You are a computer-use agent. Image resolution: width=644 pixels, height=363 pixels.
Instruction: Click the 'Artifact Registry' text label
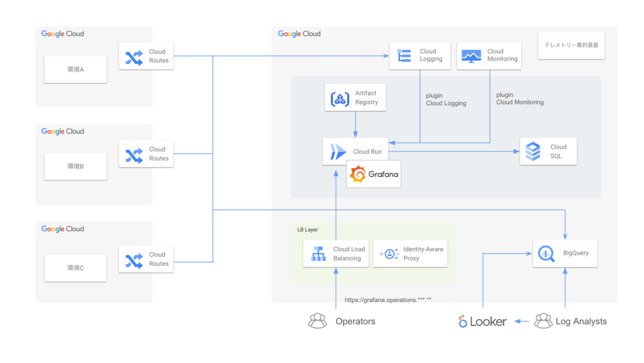(x=367, y=98)
